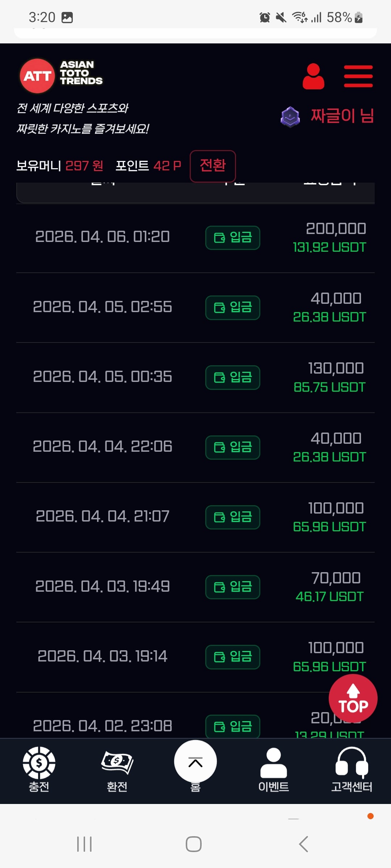Tap 보유머니 297 원 balance
The height and width of the screenshot is (868, 391).
point(60,166)
